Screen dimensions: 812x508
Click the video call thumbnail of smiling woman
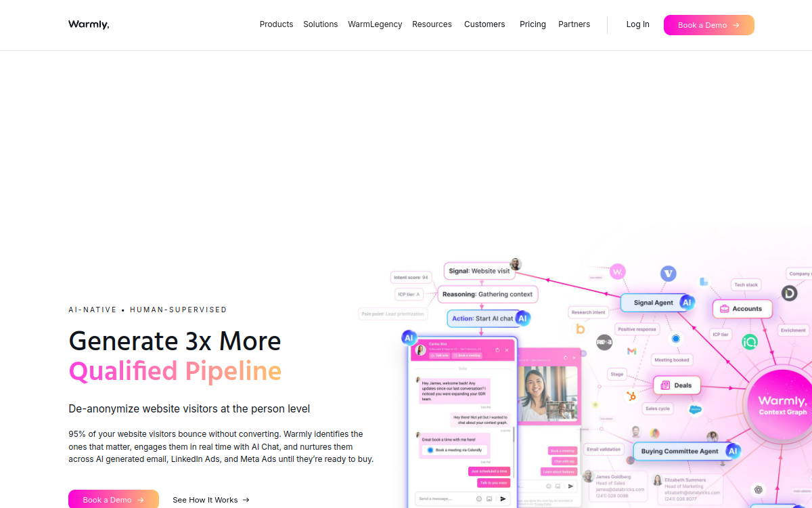pos(547,394)
